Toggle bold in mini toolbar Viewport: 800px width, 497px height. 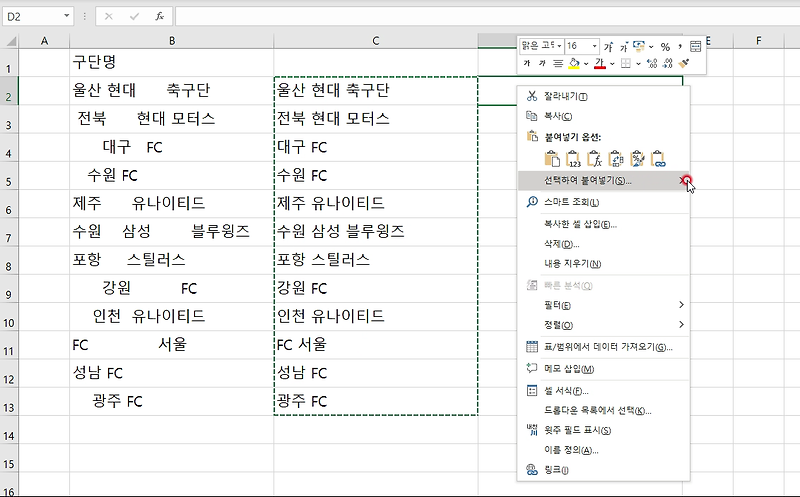pos(527,63)
